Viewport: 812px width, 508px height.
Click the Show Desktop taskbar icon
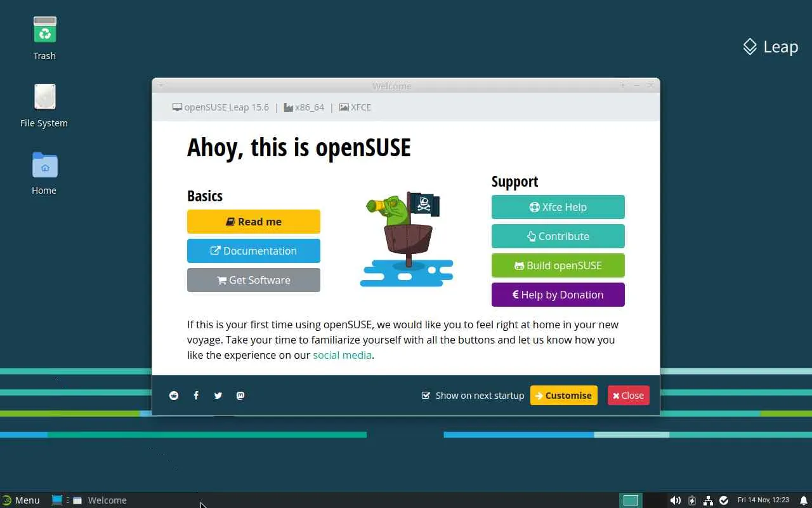(x=57, y=500)
